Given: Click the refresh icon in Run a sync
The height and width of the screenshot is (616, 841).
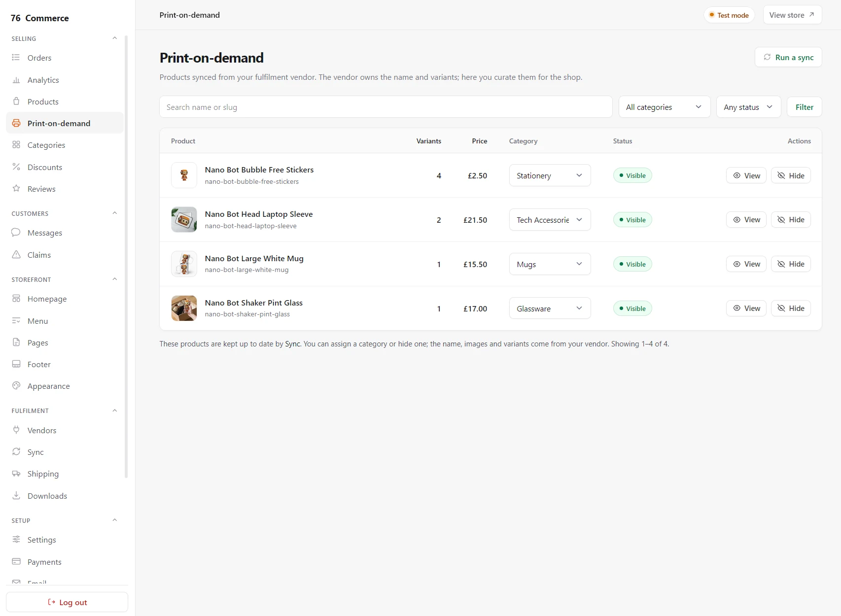Looking at the screenshot, I should (767, 57).
